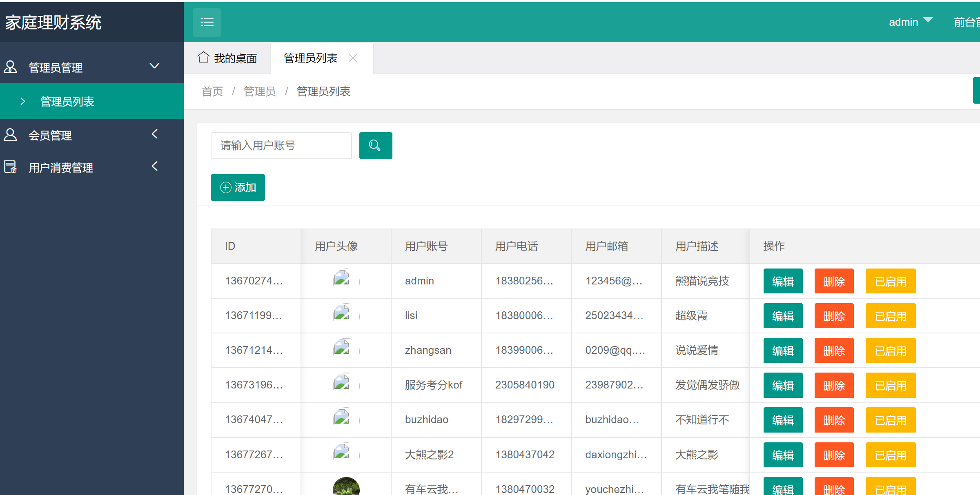Click 删除 for the admin row
This screenshot has height=495, width=980.
[834, 281]
